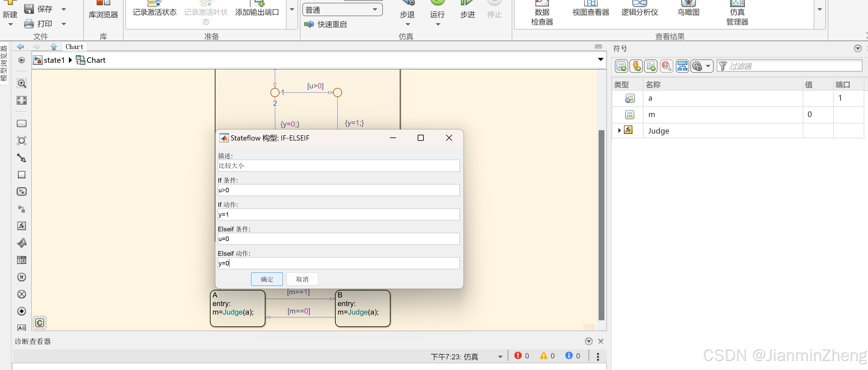868x370 pixels.
Task: Click Zoom In palette icon
Action: pyautogui.click(x=22, y=83)
